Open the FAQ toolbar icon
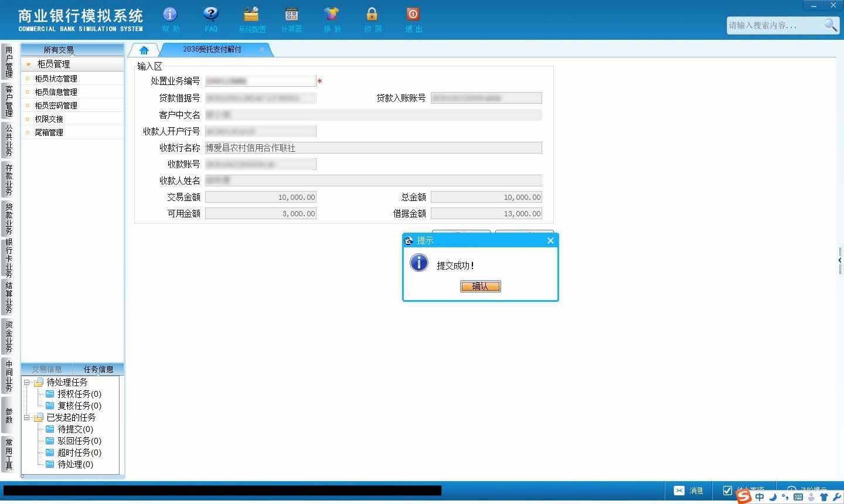844x504 pixels. point(211,15)
